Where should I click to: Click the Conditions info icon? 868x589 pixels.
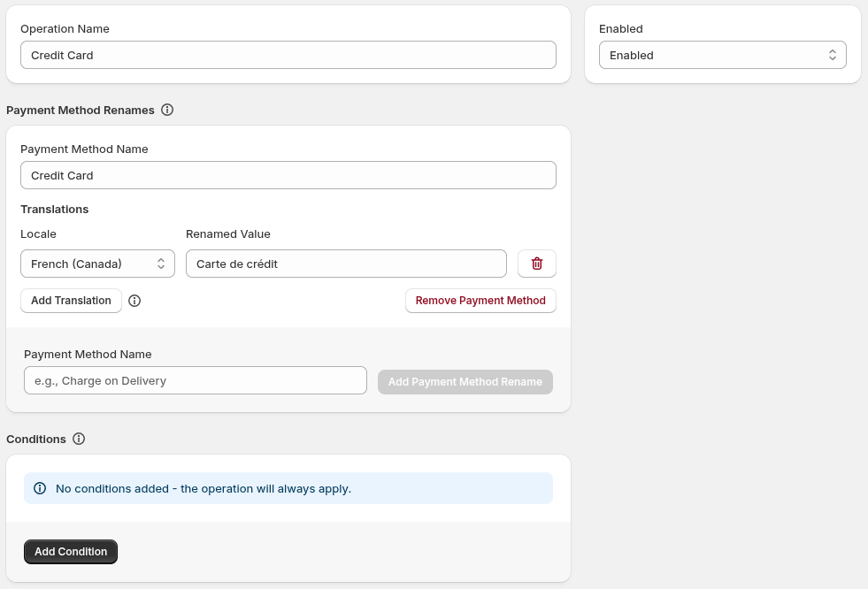pos(79,440)
